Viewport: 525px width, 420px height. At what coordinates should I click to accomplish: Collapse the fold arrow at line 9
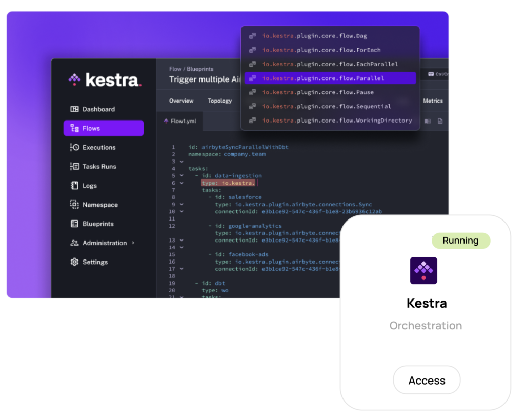[181, 204]
